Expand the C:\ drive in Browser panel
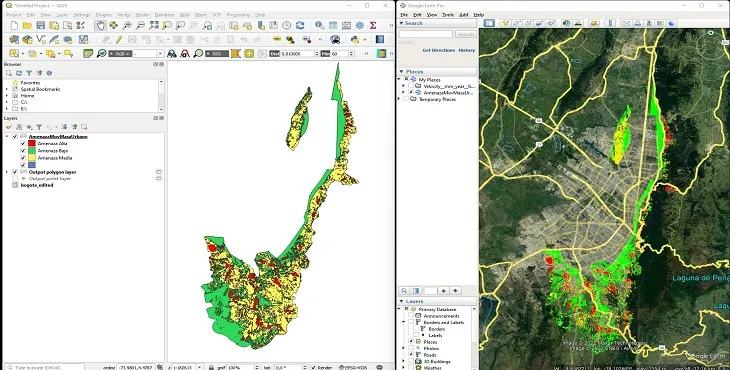The height and width of the screenshot is (370, 730). [x=7, y=102]
